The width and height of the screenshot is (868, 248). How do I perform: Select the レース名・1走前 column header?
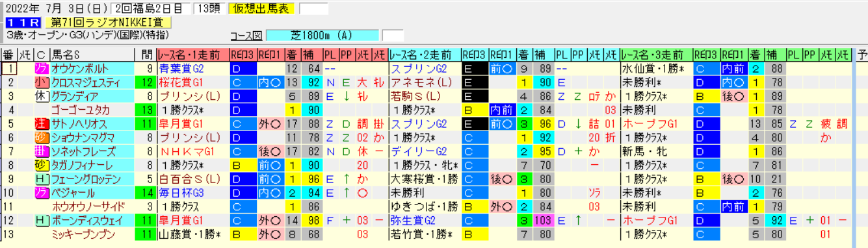[x=192, y=55]
